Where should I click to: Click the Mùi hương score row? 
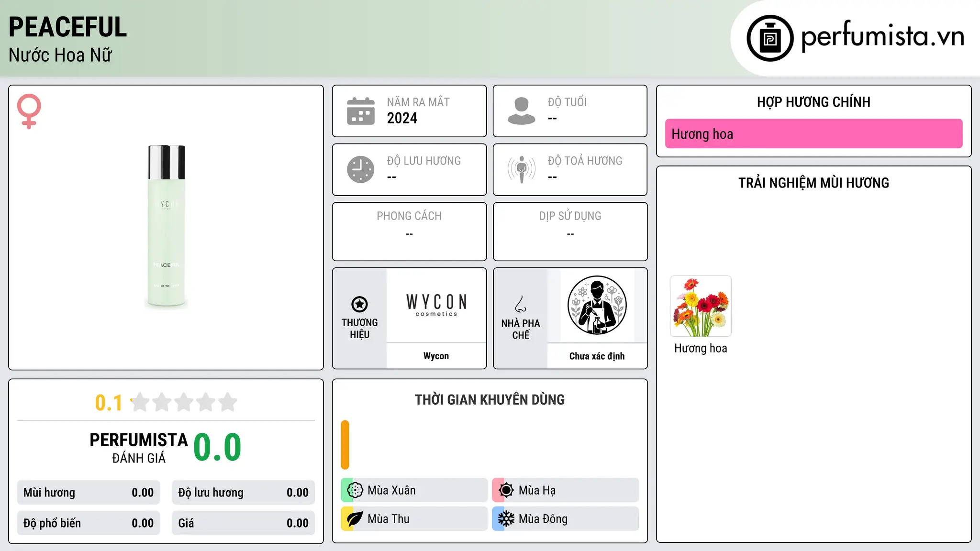click(89, 493)
